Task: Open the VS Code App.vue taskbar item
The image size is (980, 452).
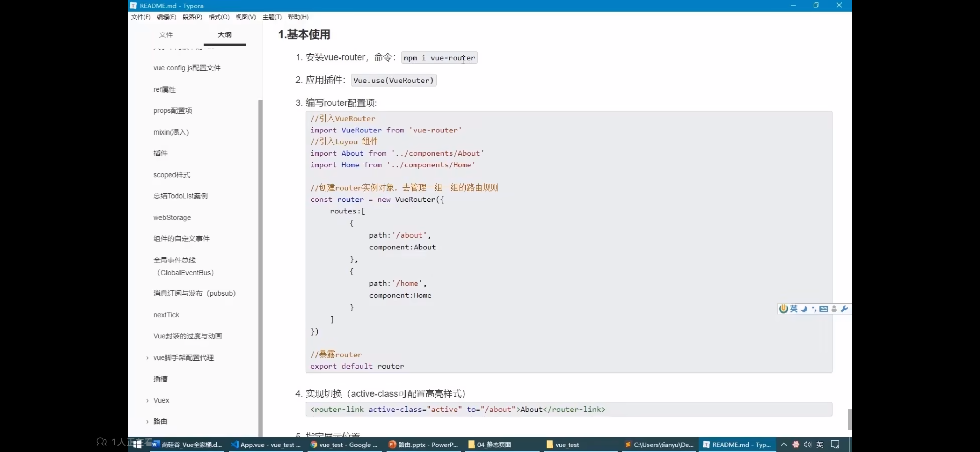Action: tap(266, 444)
